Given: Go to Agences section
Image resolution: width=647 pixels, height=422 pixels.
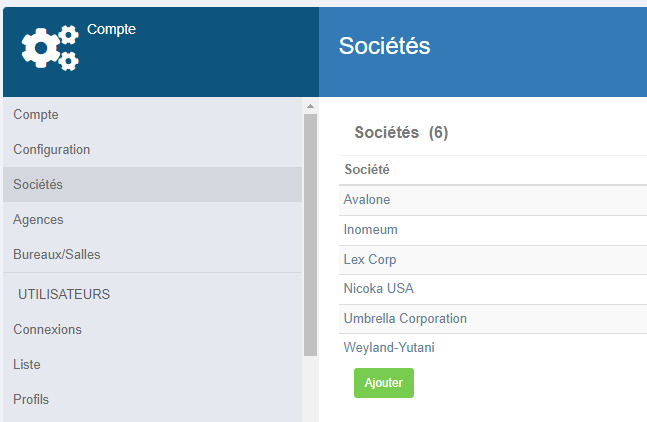Looking at the screenshot, I should click(x=152, y=219).
